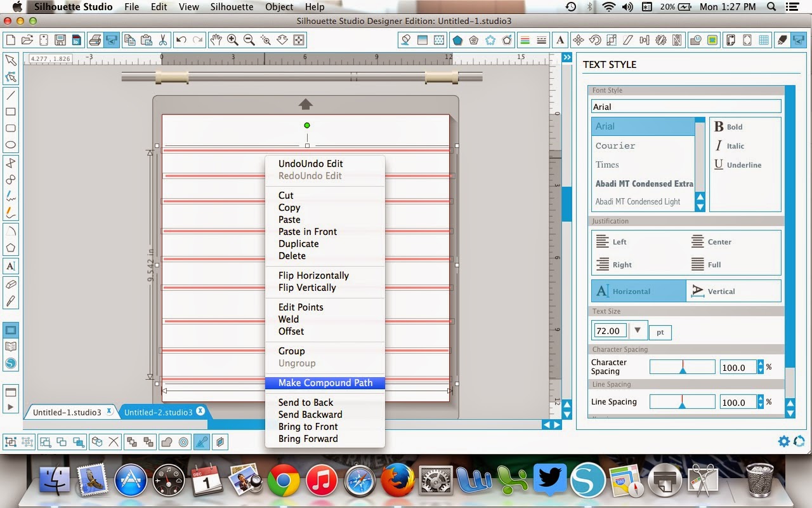This screenshot has height=508, width=812.
Task: Click the Undo arrow in toolbar
Action: click(x=181, y=40)
